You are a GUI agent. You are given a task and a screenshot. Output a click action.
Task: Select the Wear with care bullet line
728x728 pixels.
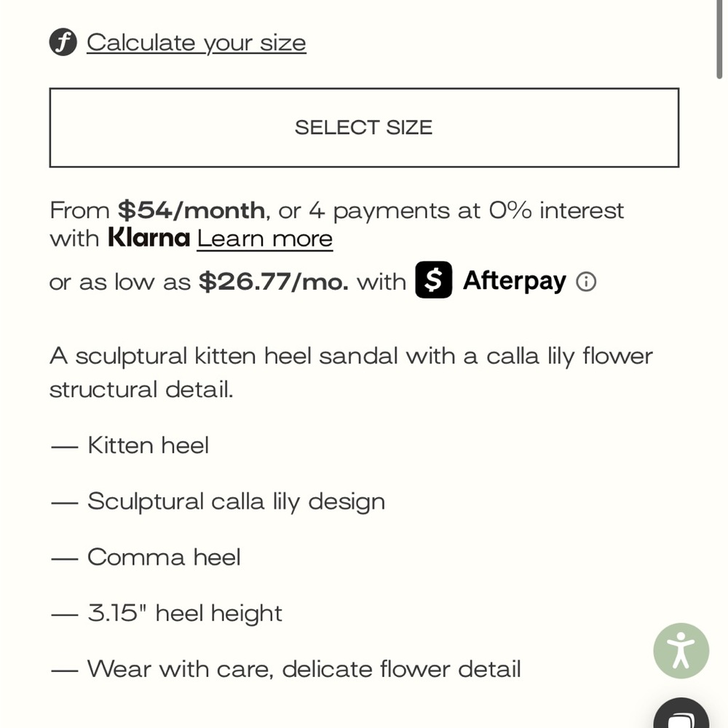pos(285,670)
